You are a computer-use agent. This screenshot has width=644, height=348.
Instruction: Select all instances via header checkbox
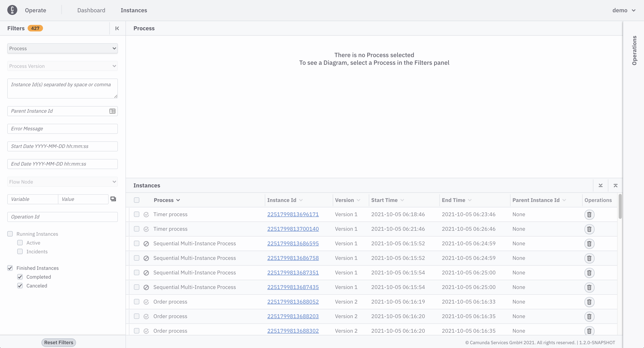pyautogui.click(x=137, y=200)
